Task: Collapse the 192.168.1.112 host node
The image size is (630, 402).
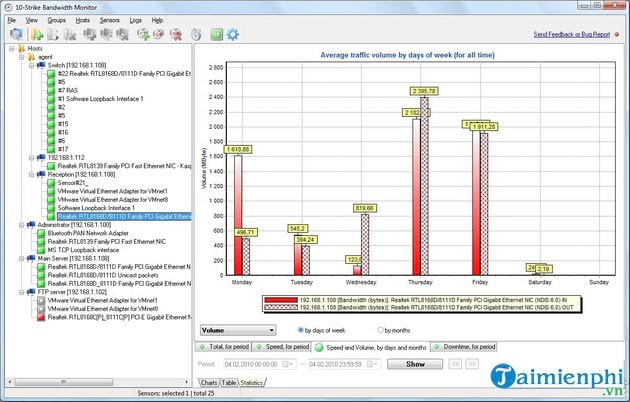Action: point(32,158)
